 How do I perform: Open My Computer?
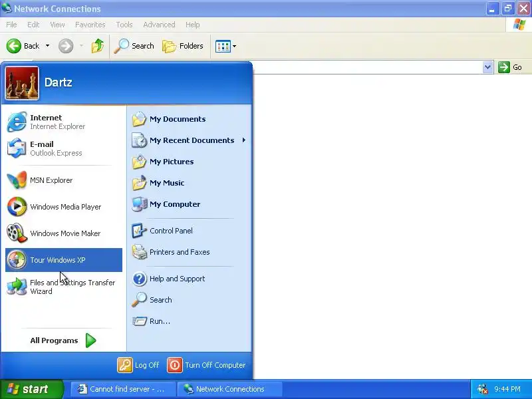(190, 204)
